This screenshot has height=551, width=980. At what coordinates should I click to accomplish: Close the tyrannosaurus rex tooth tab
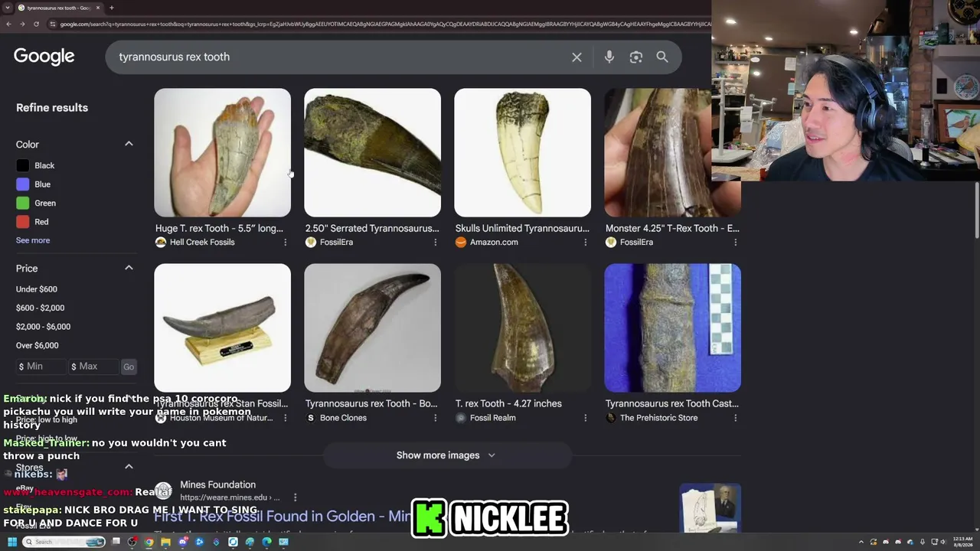click(98, 8)
